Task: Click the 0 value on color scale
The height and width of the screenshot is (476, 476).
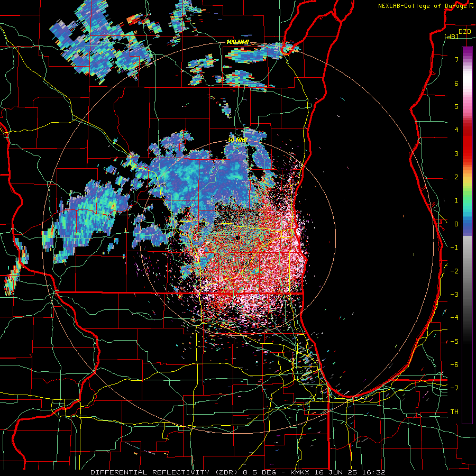Action: (x=456, y=224)
